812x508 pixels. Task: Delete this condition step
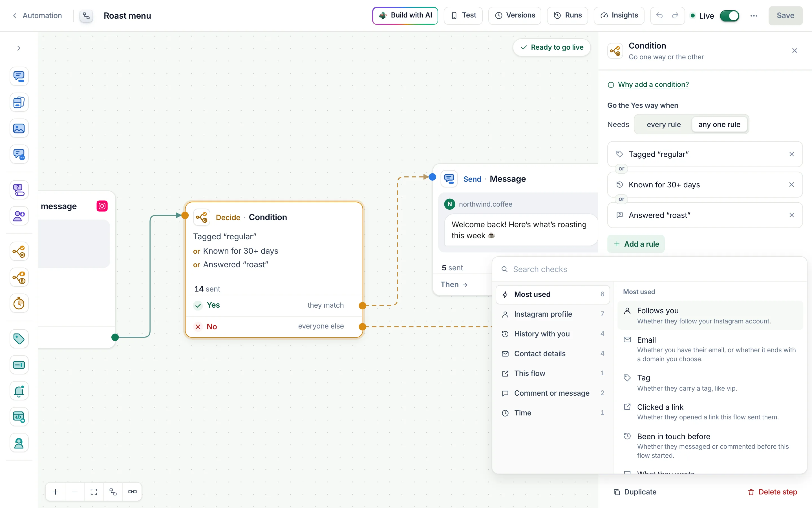[x=773, y=492]
